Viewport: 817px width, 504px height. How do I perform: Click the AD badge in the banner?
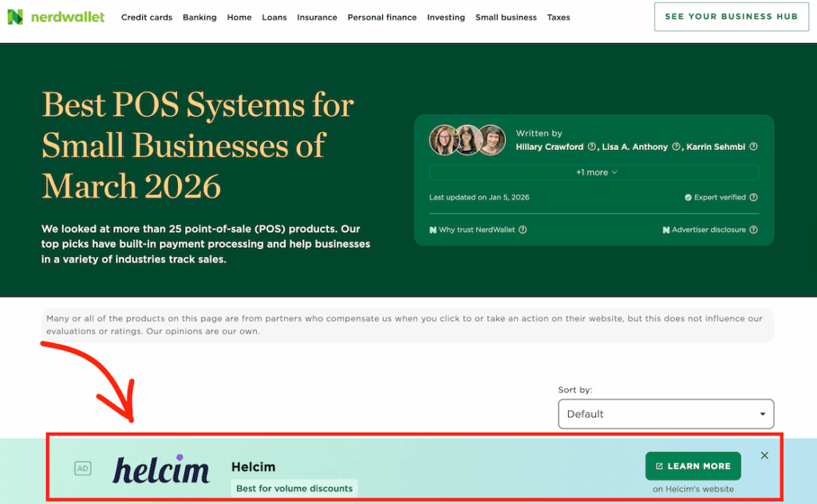(x=82, y=469)
